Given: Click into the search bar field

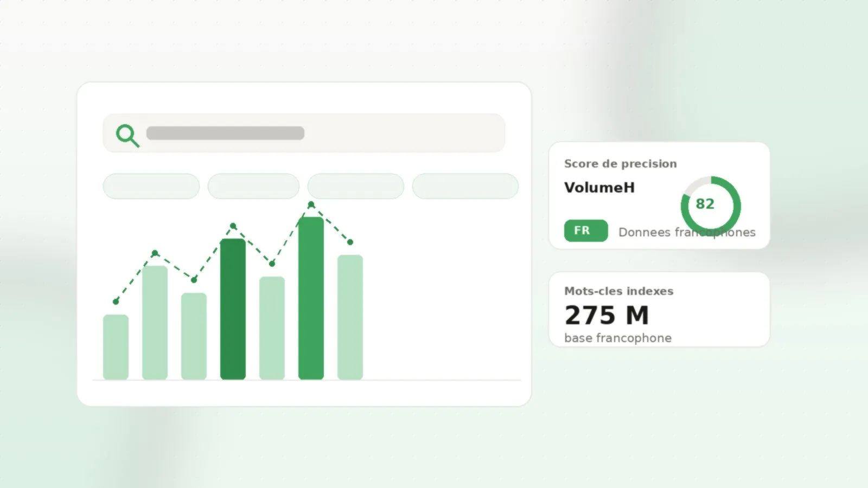Looking at the screenshot, I should coord(304,133).
